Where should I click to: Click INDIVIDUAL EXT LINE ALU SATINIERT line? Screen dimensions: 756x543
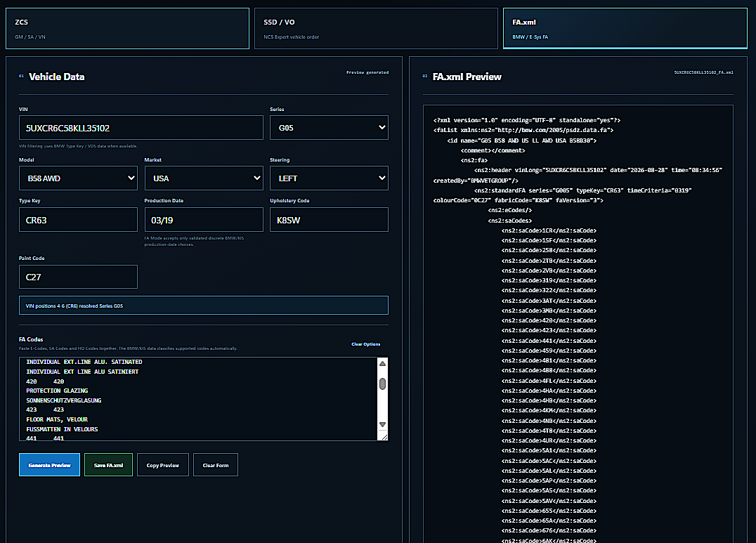[x=82, y=372]
